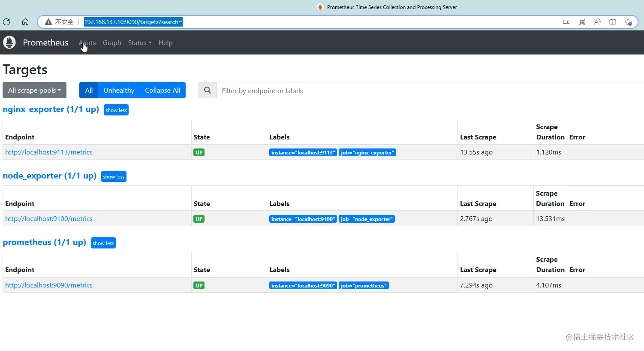The height and width of the screenshot is (351, 644).
Task: Open the cast to device icon
Action: click(x=566, y=22)
